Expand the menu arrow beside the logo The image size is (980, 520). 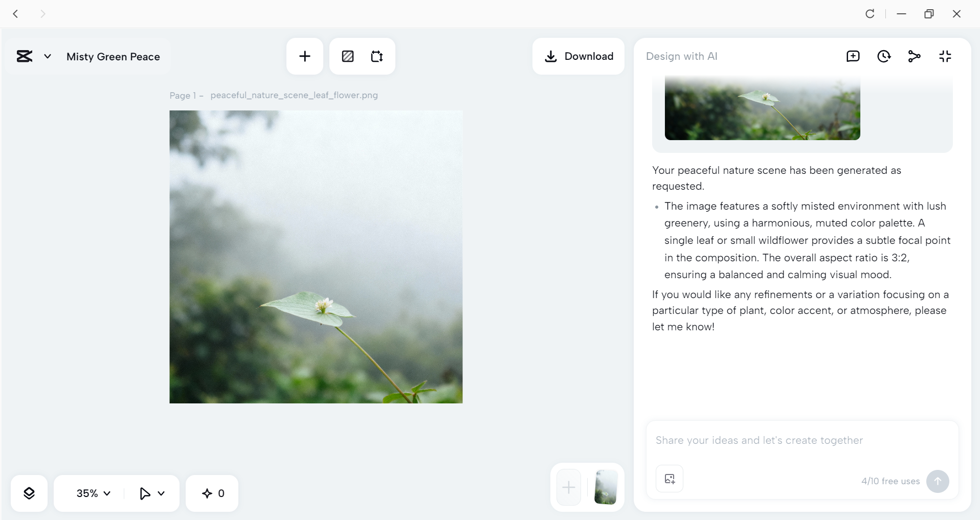(48, 56)
